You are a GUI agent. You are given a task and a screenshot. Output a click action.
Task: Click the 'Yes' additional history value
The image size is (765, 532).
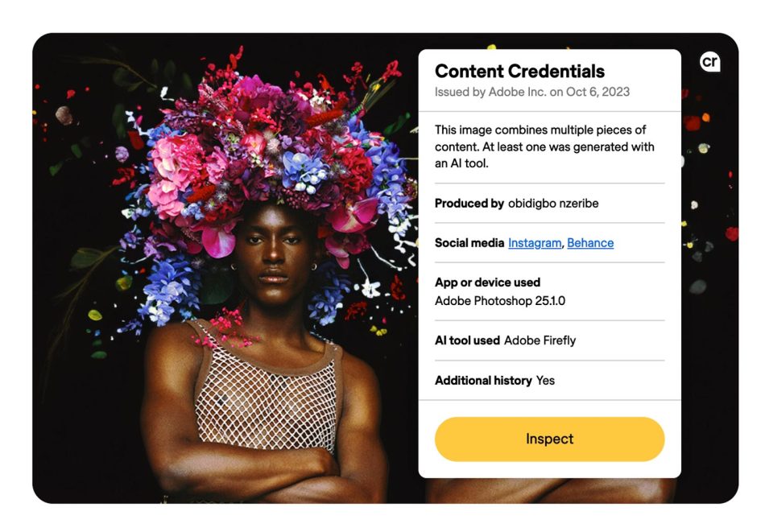[545, 381]
